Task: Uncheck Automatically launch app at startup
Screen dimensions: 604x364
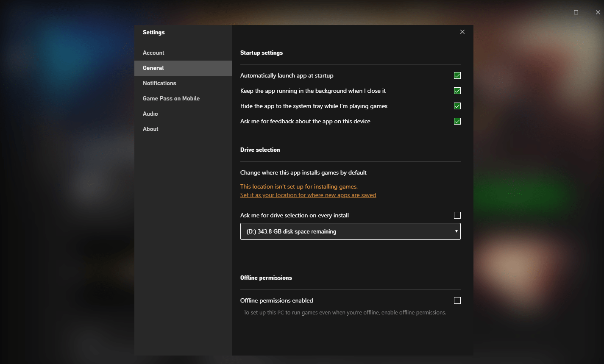Action: pos(457,75)
